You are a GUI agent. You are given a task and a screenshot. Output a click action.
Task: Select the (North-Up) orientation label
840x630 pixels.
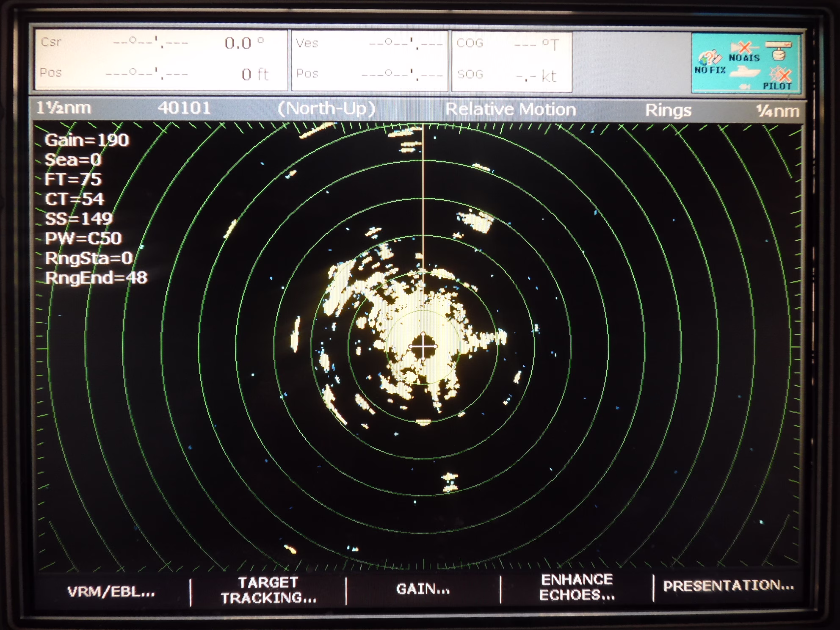coord(326,109)
